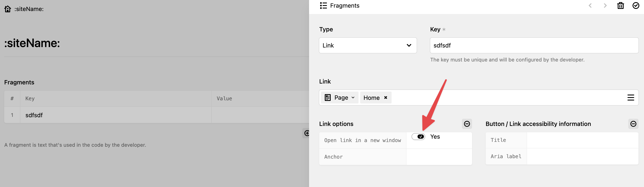This screenshot has width=644, height=187.
Task: Click the home icon in the top-left corner
Action: click(7, 9)
